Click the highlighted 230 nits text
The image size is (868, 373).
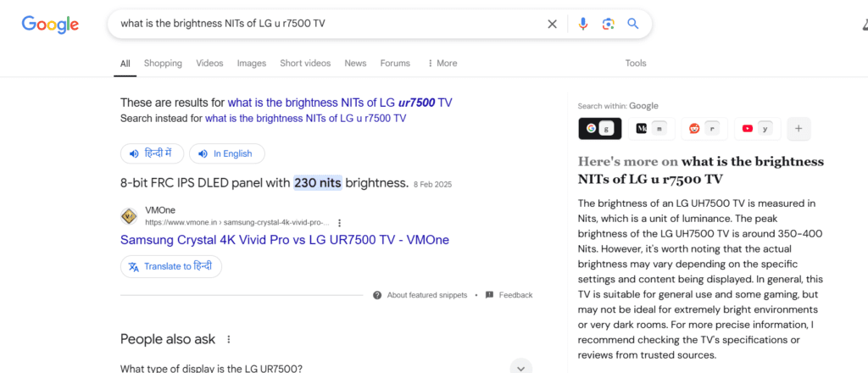click(318, 182)
